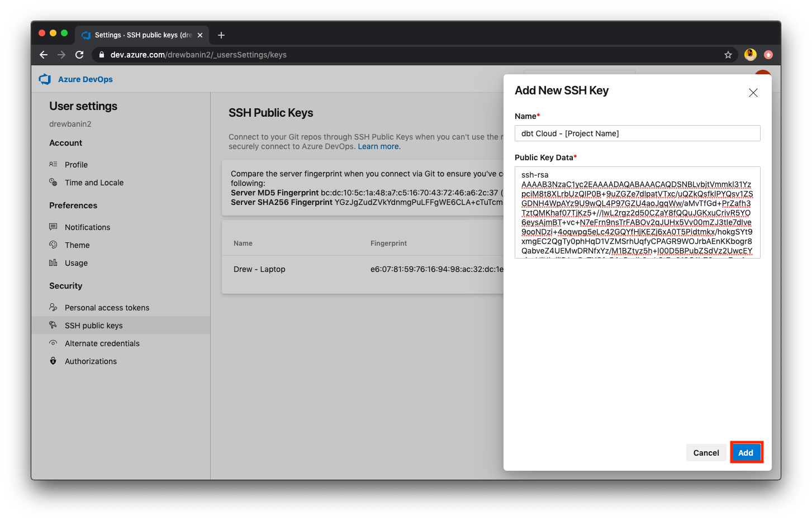Viewport: 812px width, 521px height.
Task: Select SSH public keys in sidebar
Action: pos(93,325)
